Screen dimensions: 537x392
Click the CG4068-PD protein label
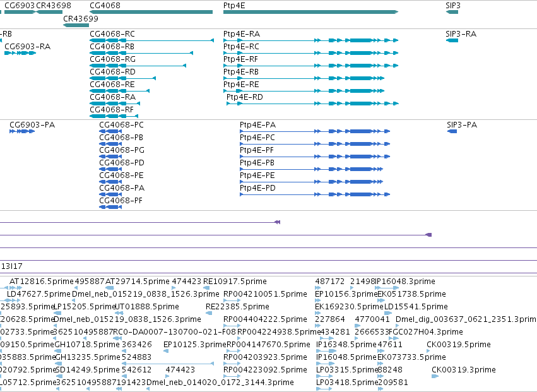point(122,163)
